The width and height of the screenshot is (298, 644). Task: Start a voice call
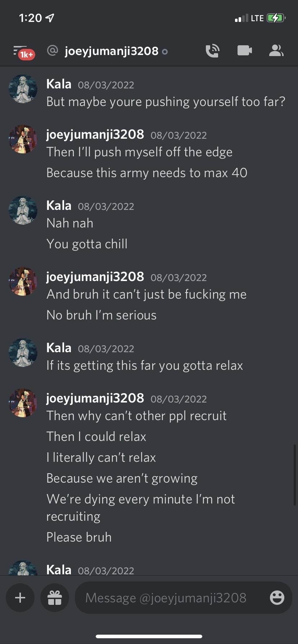point(212,51)
